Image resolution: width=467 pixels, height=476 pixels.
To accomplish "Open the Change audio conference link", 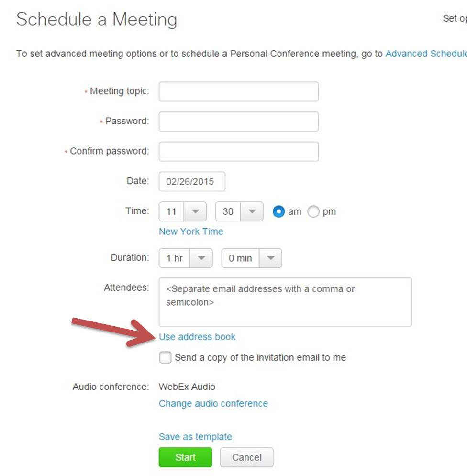I will coord(213,403).
